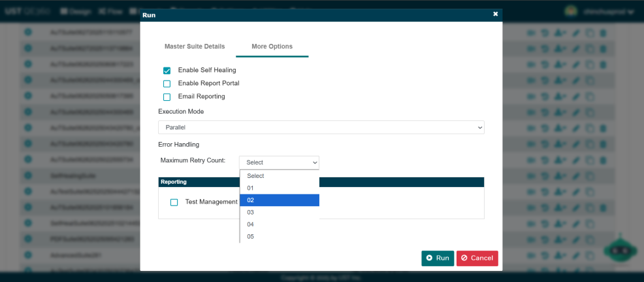Click the user profile avatar in header

(x=572, y=11)
